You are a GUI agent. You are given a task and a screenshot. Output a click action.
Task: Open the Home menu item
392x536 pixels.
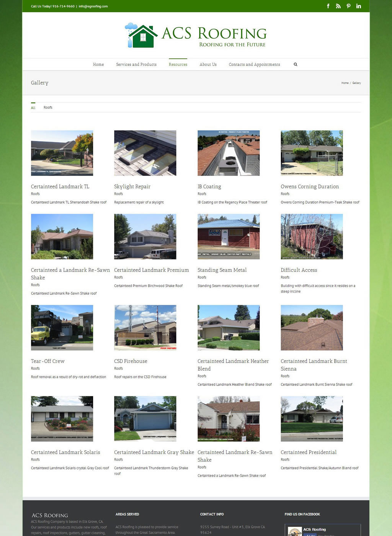coord(98,64)
